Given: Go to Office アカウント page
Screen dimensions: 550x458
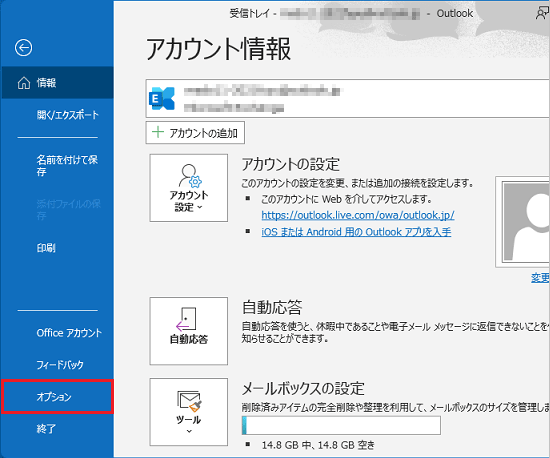Looking at the screenshot, I should tap(69, 333).
